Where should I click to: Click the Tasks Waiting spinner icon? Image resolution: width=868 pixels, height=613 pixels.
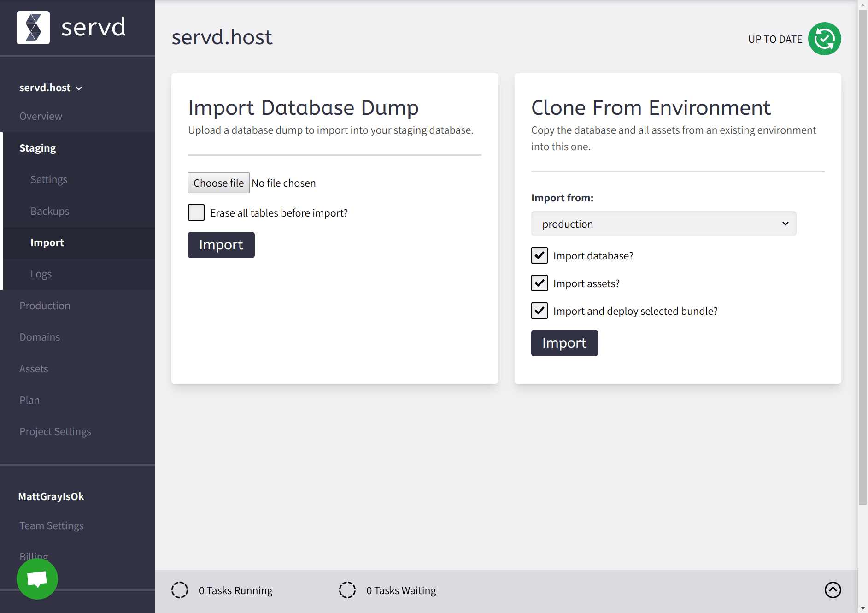tap(347, 590)
